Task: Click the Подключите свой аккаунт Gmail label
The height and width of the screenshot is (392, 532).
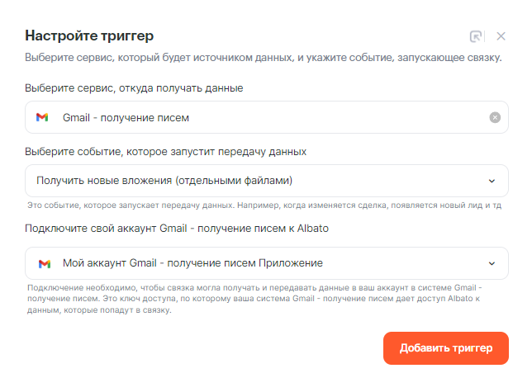Action: click(x=177, y=228)
